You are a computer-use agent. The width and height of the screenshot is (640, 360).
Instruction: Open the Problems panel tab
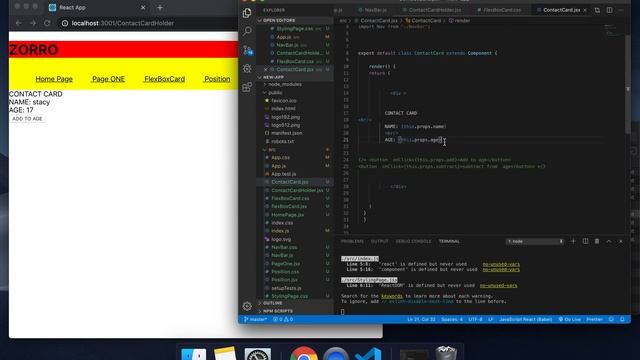pos(352,241)
